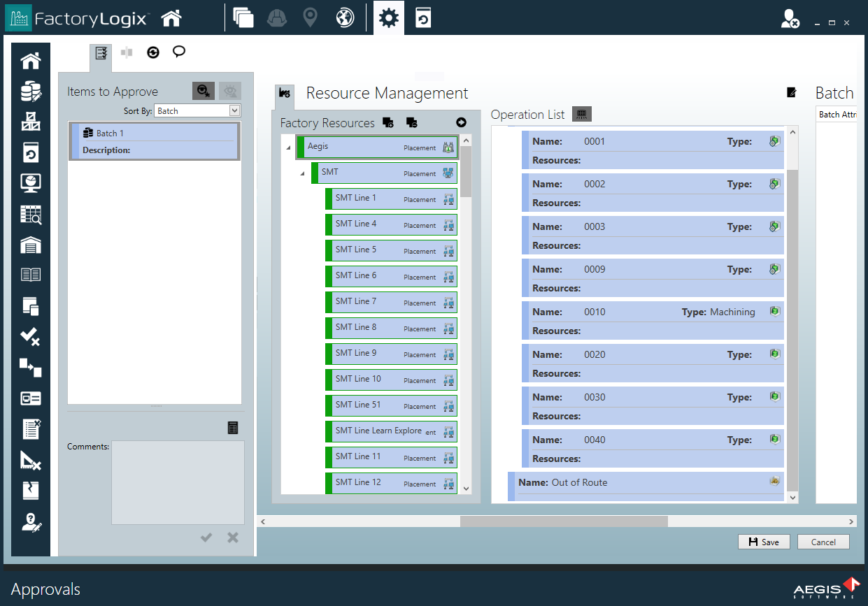Viewport: 868px width, 606px height.
Task: Select SMT Line 7 in the resource tree
Action: [391, 301]
